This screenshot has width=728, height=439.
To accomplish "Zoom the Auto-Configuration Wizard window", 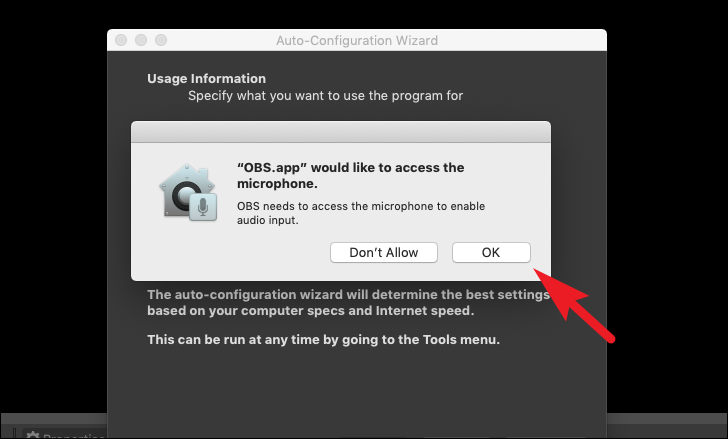I will tap(161, 40).
